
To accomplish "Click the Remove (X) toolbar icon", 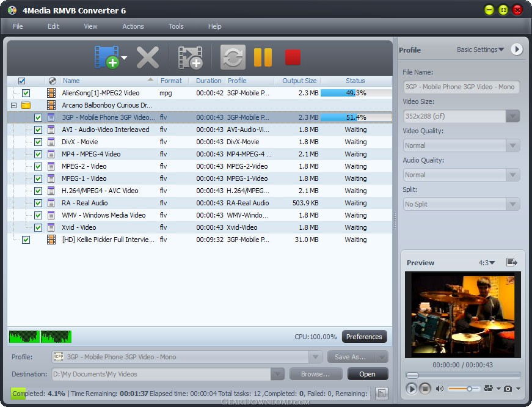I will (148, 57).
